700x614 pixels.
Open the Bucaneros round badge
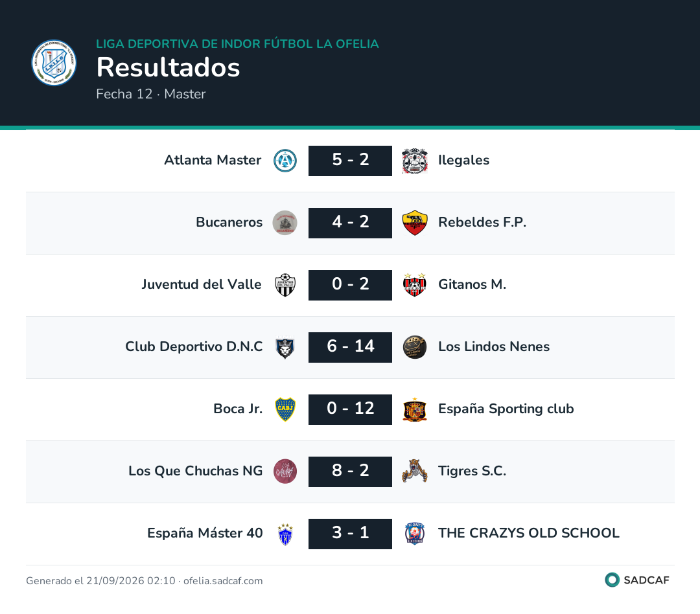pos(285,223)
